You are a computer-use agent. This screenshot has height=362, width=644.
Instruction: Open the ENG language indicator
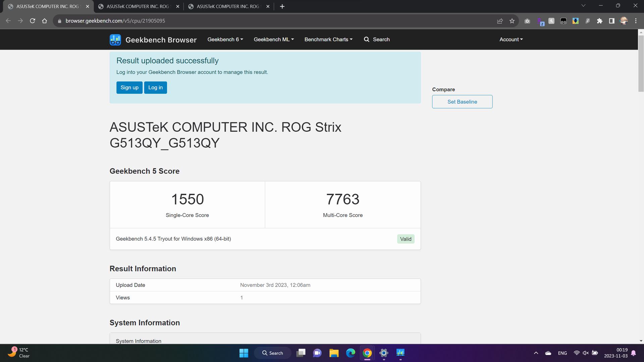[x=562, y=353]
